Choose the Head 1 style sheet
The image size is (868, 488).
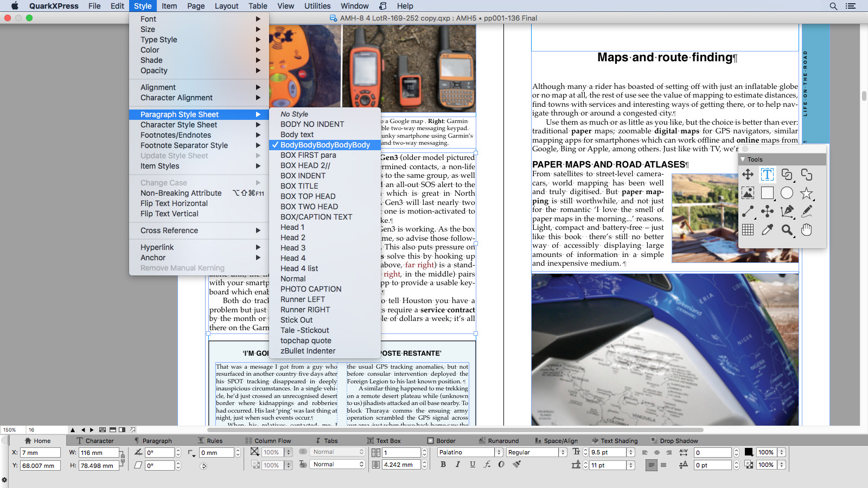point(292,227)
